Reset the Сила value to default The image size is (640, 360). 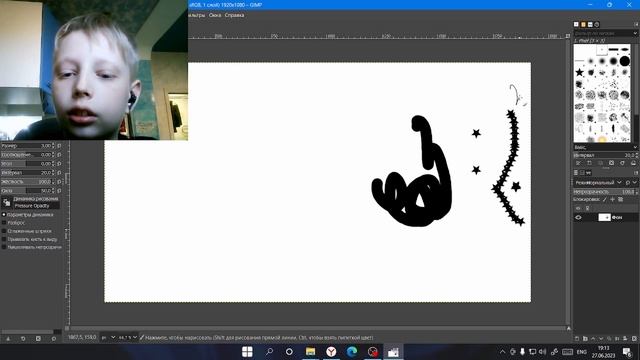59,191
